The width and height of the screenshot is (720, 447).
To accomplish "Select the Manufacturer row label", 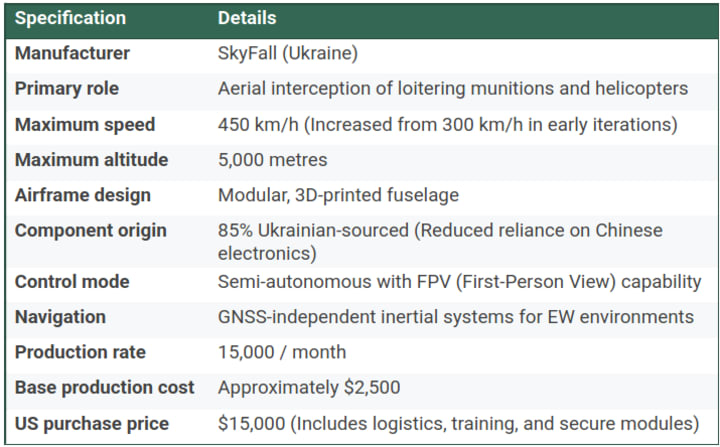I will click(72, 53).
